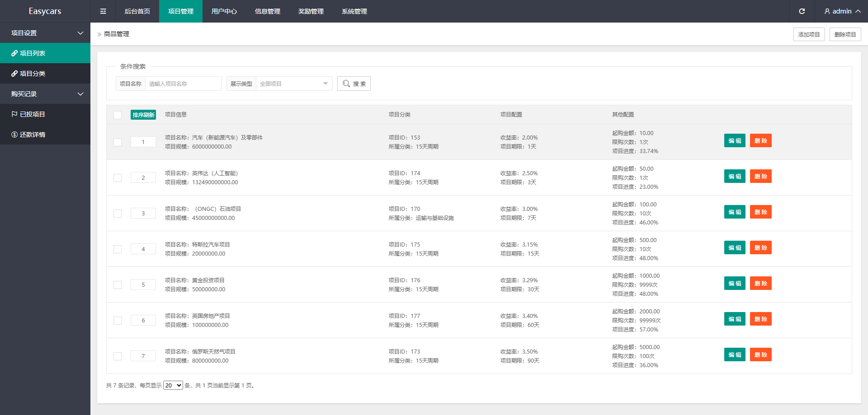Click the link icon beside 项目分类
The height and width of the screenshot is (415, 868).
[14, 74]
